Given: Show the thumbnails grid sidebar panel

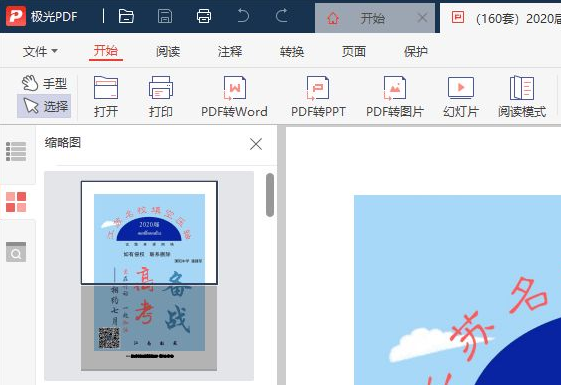Looking at the screenshot, I should (x=16, y=202).
